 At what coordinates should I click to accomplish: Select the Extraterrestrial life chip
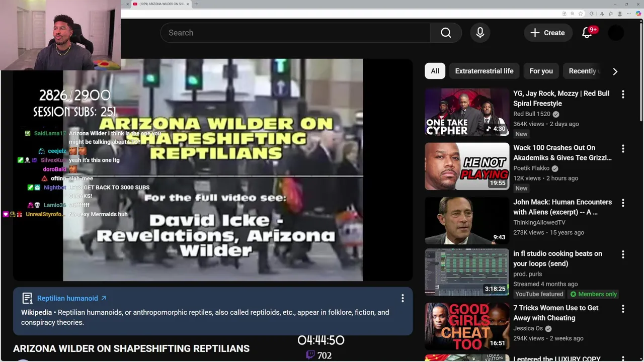pos(484,71)
